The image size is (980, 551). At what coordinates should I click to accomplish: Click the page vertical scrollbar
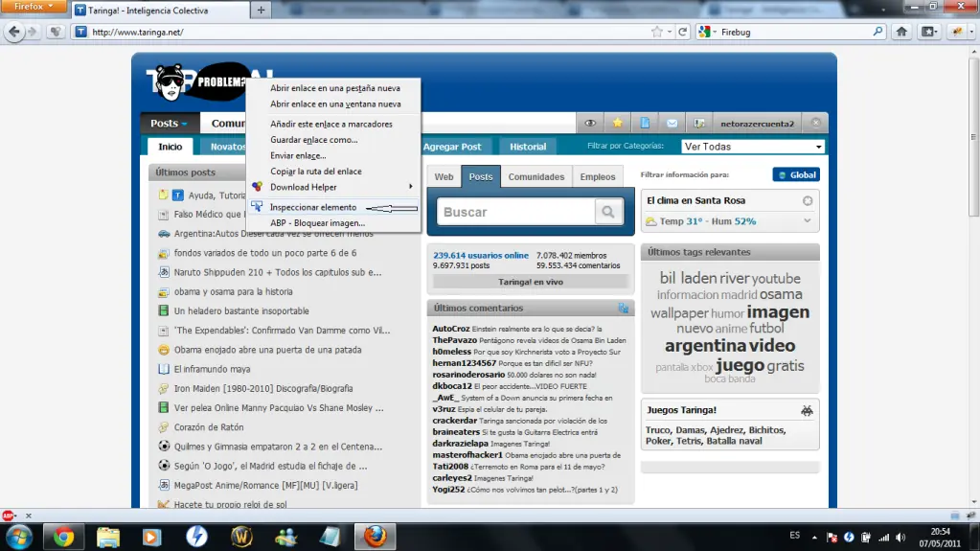point(973,137)
